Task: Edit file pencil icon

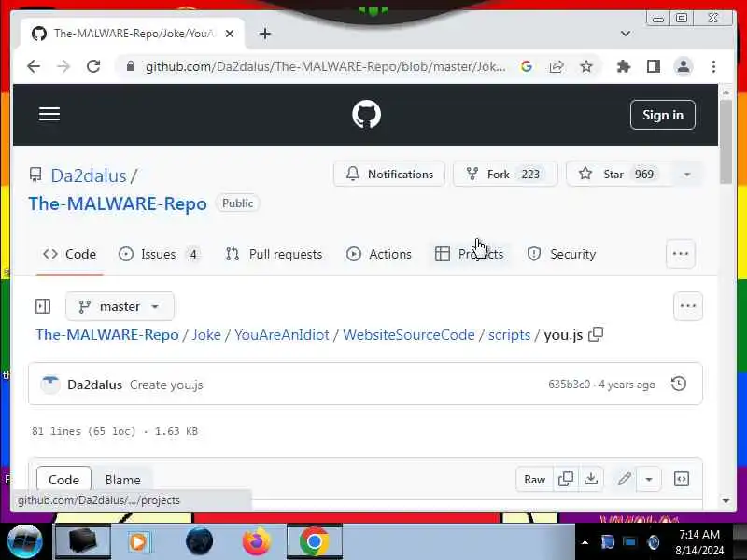Action: click(625, 479)
